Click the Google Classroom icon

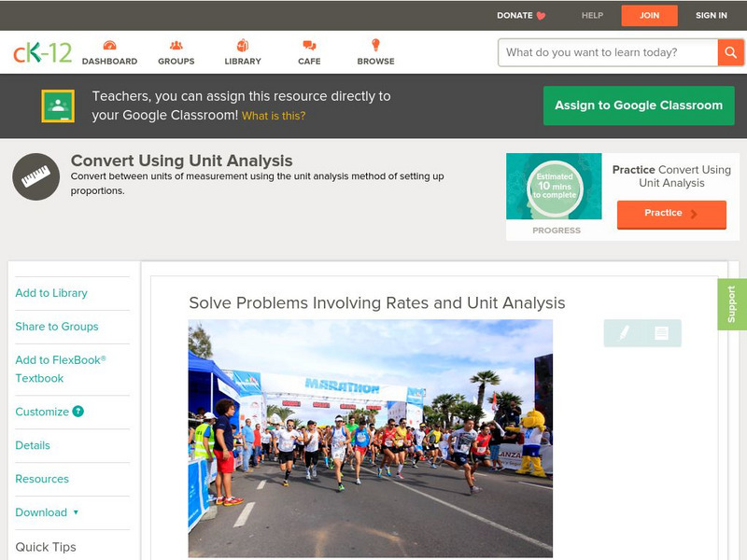coord(58,105)
